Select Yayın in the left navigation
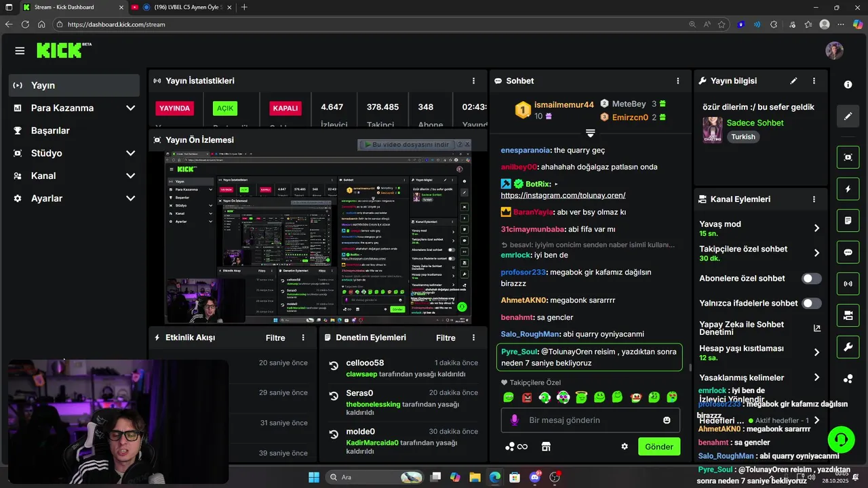 pos(74,85)
